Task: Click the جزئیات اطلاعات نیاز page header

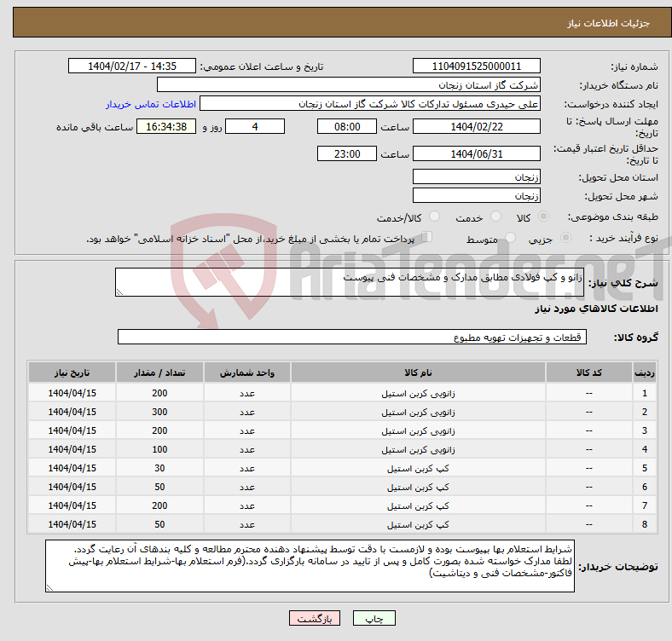Action: [608, 23]
